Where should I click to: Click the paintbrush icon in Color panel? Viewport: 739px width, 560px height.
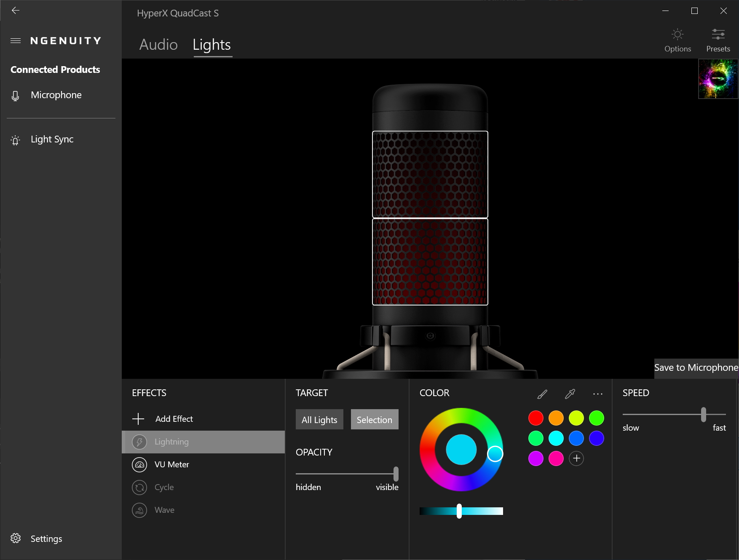coord(542,394)
